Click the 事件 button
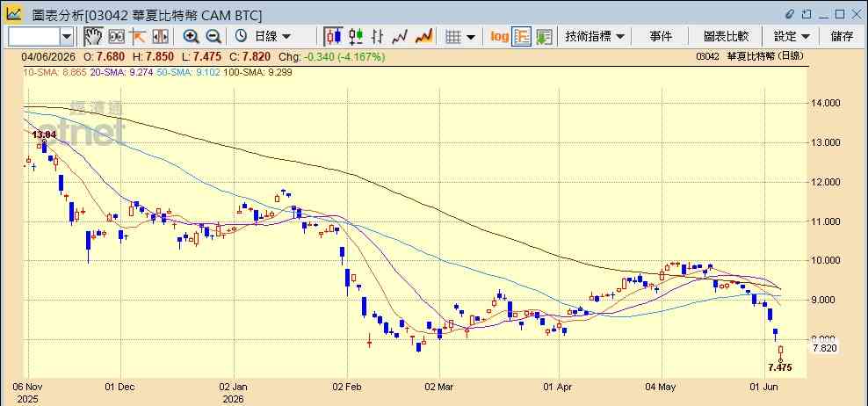Image resolution: width=868 pixels, height=406 pixels. pos(661,37)
